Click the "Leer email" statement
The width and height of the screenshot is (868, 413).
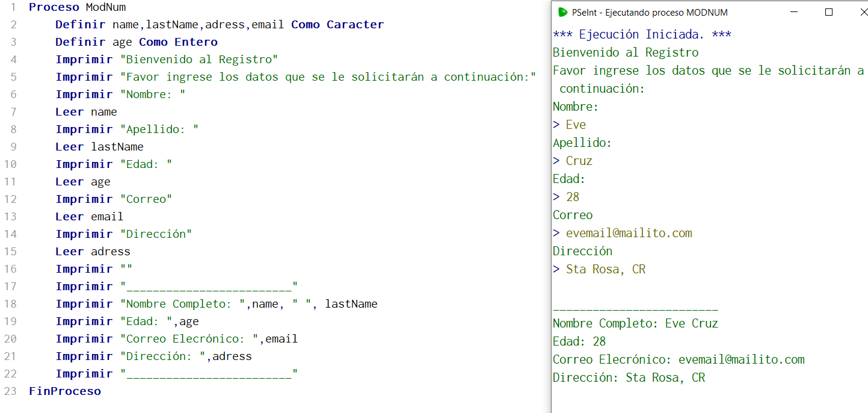coord(88,216)
